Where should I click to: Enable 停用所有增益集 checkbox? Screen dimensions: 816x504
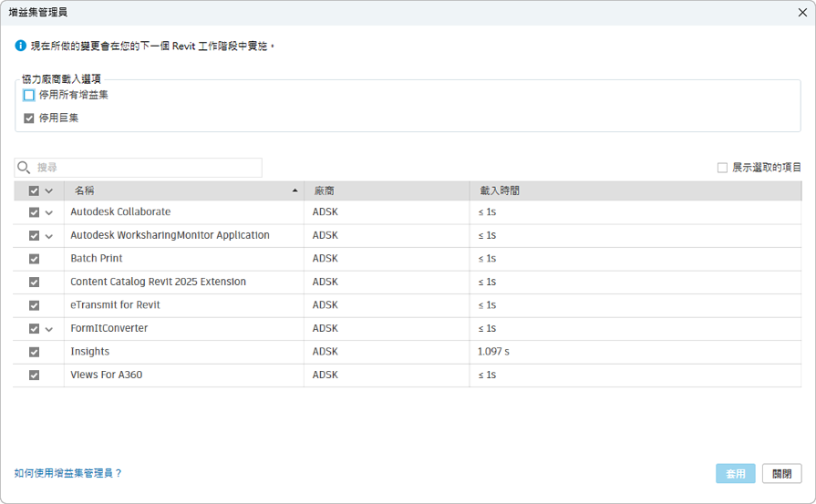pyautogui.click(x=29, y=95)
